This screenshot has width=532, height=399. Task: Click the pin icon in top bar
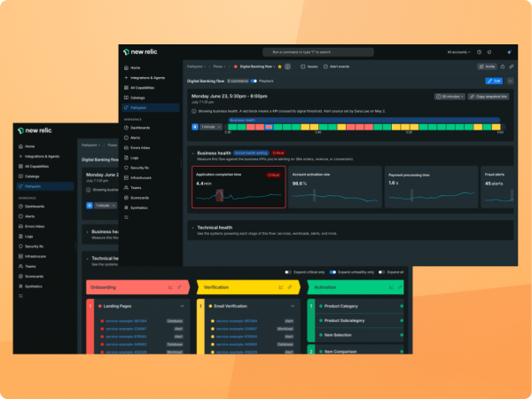[489, 52]
